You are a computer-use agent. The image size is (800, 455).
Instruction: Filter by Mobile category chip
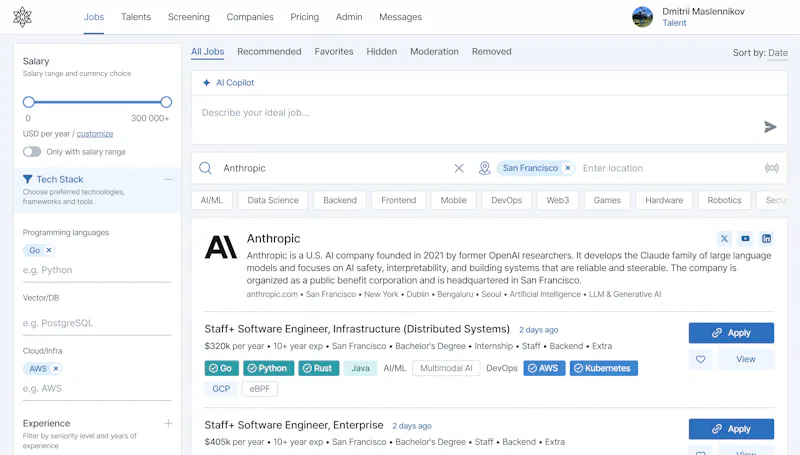[454, 200]
